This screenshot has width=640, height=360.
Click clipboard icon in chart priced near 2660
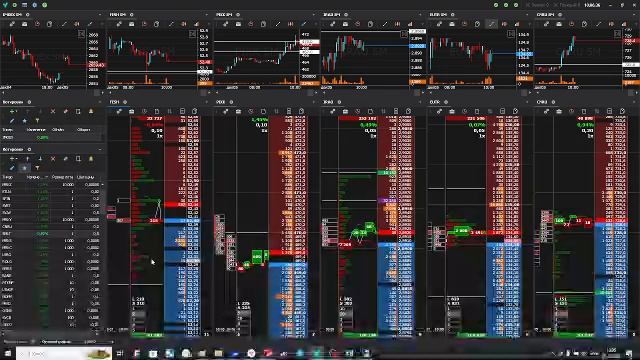[49, 24]
